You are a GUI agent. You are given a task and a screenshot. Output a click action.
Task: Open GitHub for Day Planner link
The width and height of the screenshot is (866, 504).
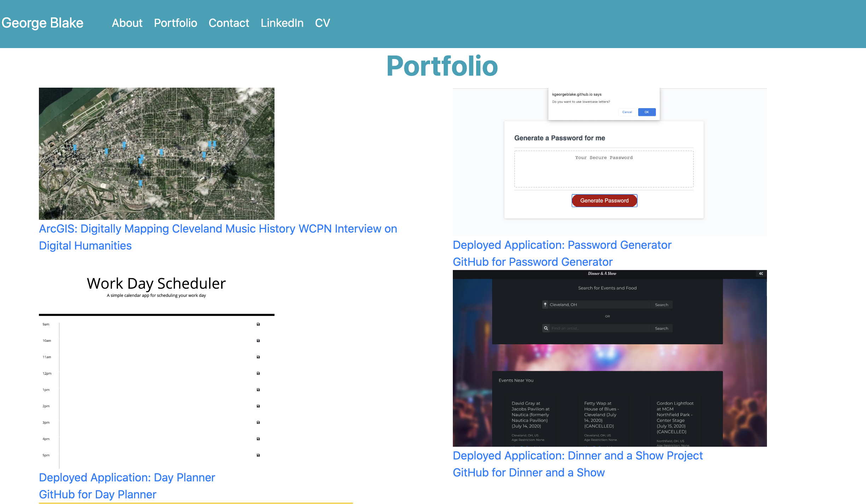(x=98, y=494)
